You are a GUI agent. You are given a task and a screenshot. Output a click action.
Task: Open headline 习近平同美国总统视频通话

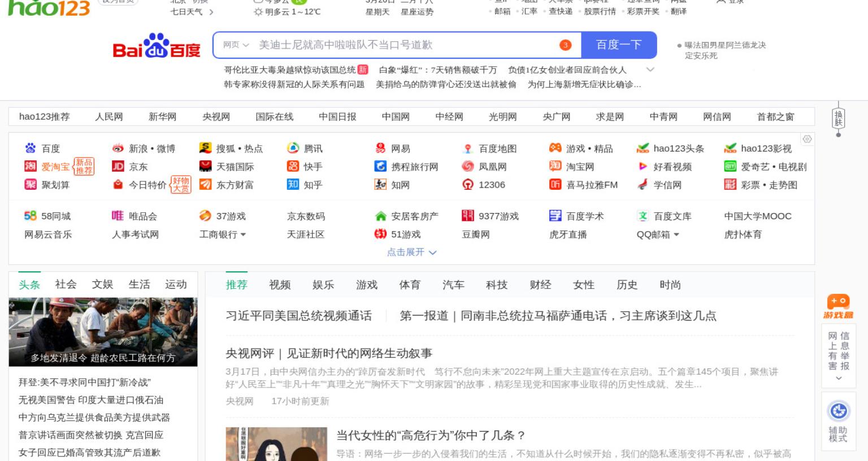click(298, 316)
